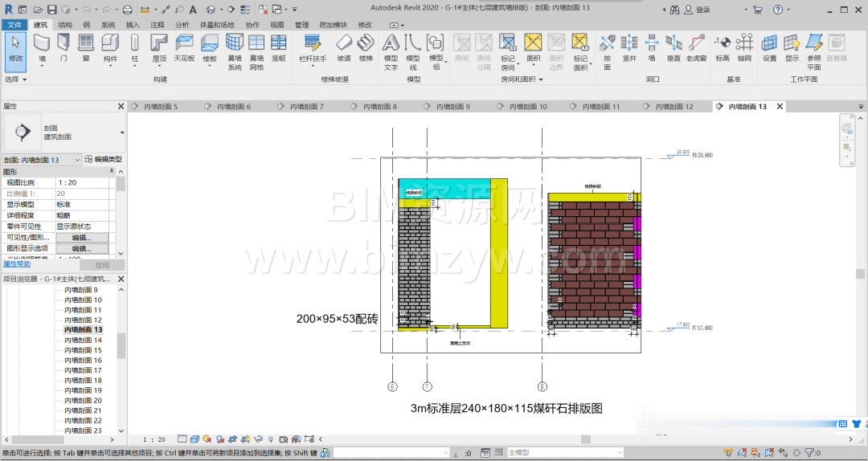The height and width of the screenshot is (461, 868).
Task: Select the Column (柱) tool
Action: [134, 49]
